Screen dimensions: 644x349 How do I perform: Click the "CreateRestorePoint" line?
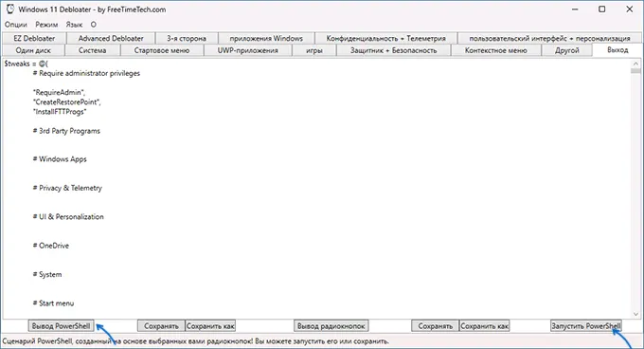(x=66, y=101)
